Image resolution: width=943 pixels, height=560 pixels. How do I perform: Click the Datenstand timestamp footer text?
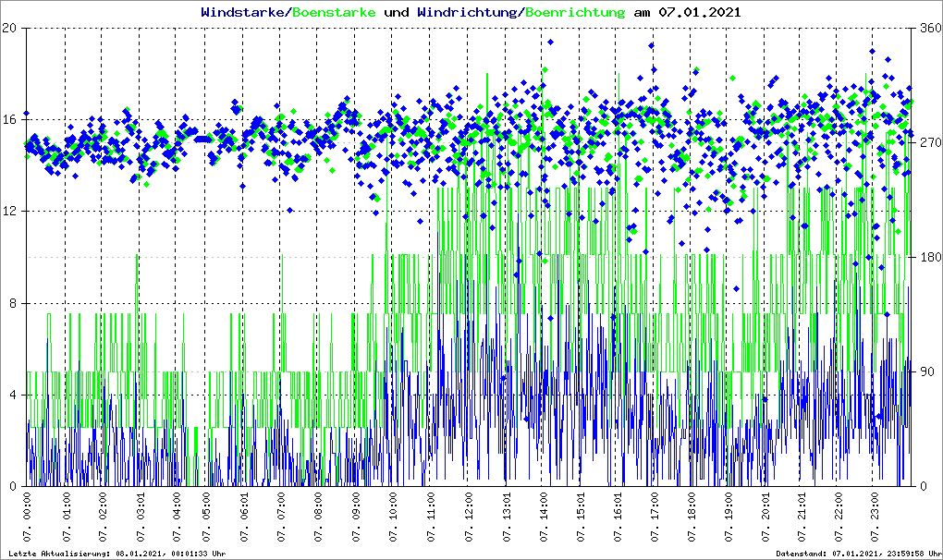pyautogui.click(x=858, y=554)
